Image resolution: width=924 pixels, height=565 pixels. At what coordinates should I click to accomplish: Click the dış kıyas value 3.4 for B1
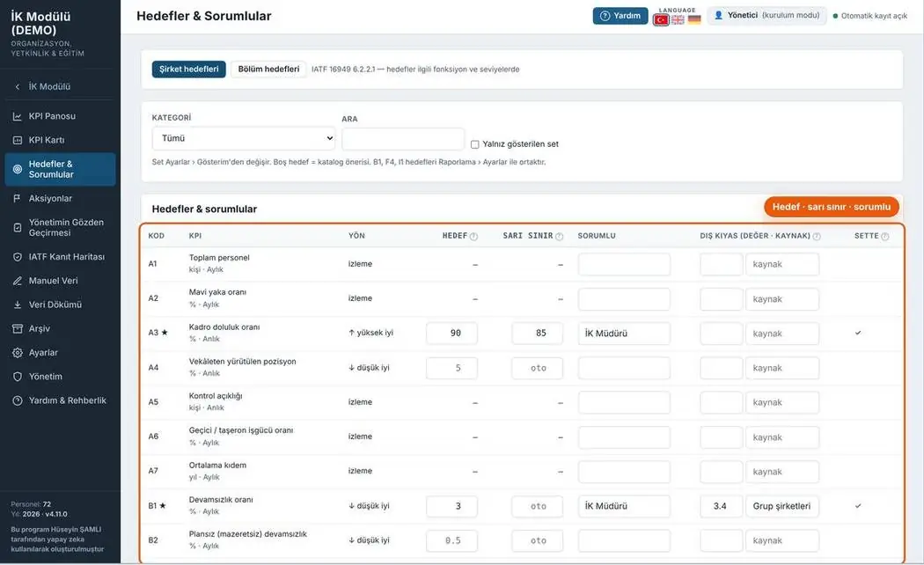pyautogui.click(x=722, y=506)
